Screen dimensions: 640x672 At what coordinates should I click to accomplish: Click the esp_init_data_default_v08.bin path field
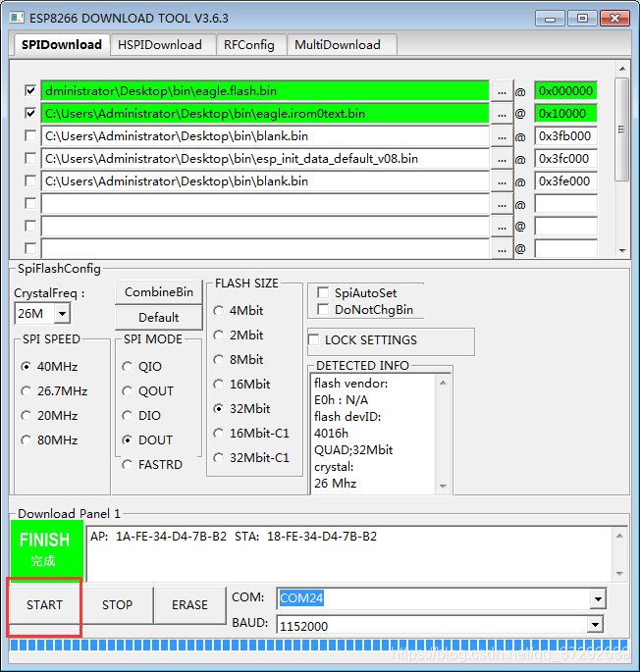pyautogui.click(x=265, y=159)
